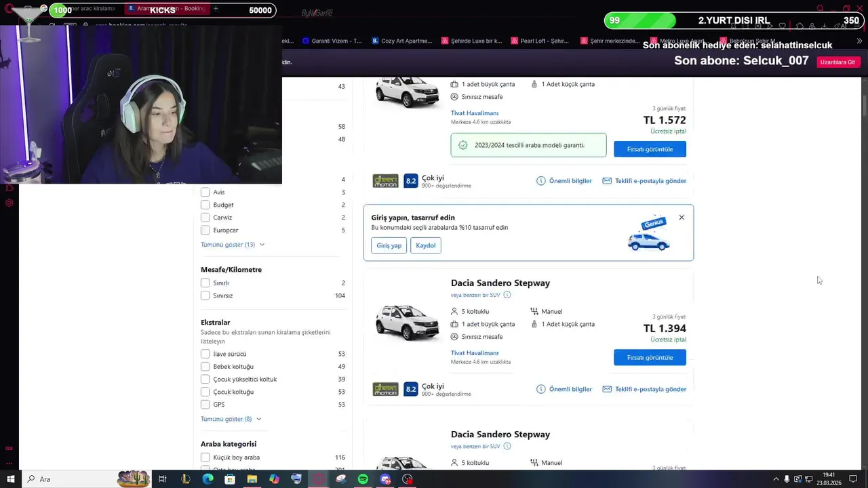
Task: Open the Windows Start menu
Action: (10, 479)
